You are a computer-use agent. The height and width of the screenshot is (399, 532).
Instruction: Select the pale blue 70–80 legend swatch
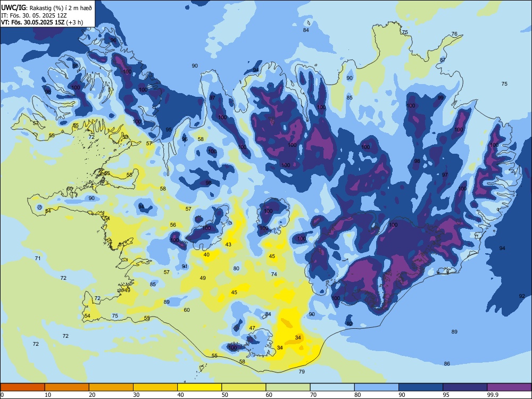pos(332,387)
